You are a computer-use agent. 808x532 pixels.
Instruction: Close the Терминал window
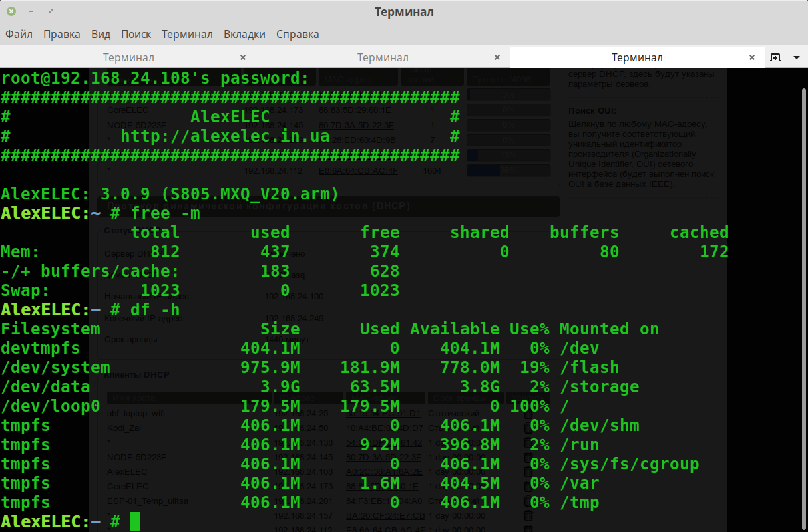11,11
